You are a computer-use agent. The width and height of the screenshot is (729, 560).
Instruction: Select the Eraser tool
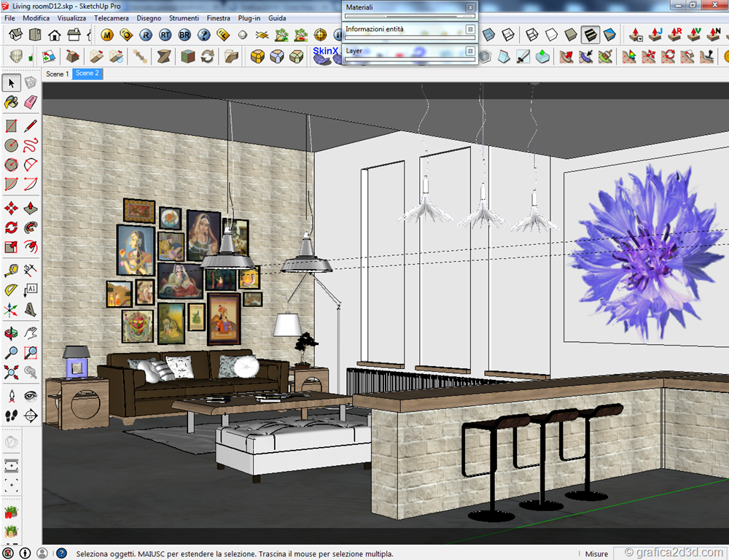pos(30,102)
